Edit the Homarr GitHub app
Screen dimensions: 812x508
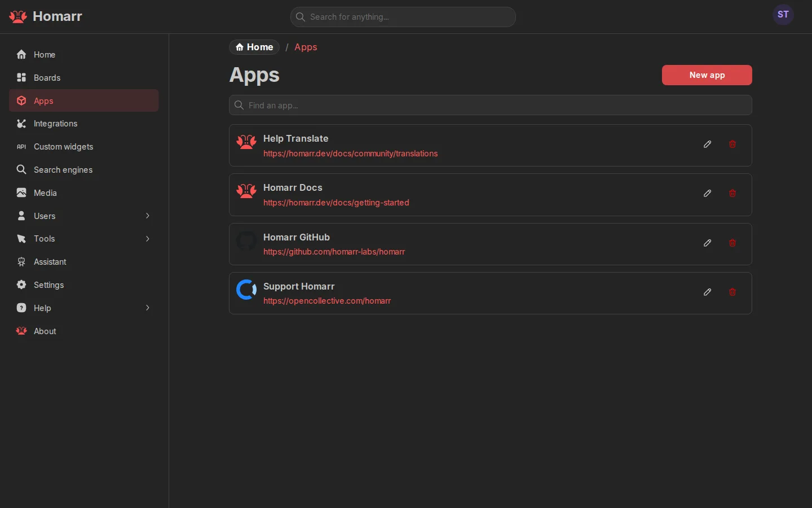click(x=708, y=243)
